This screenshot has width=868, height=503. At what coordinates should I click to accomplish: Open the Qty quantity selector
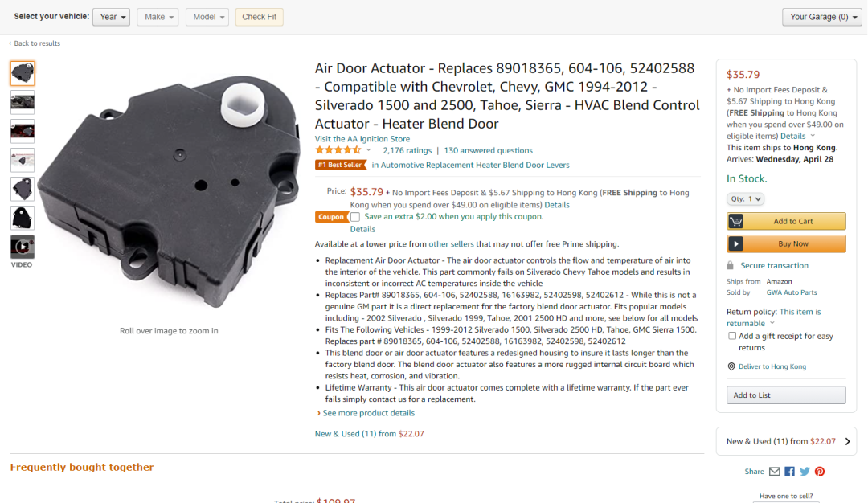(745, 198)
